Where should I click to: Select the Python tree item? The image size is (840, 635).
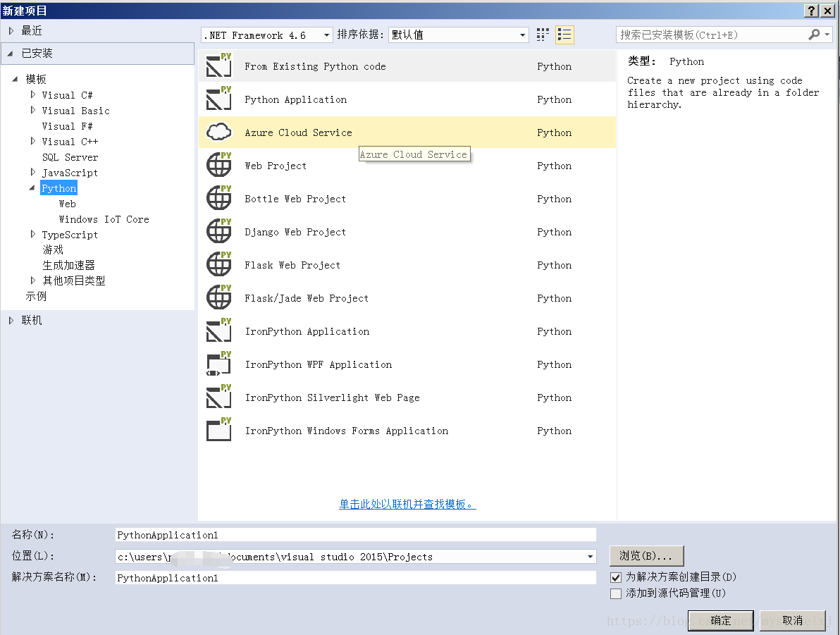[59, 188]
